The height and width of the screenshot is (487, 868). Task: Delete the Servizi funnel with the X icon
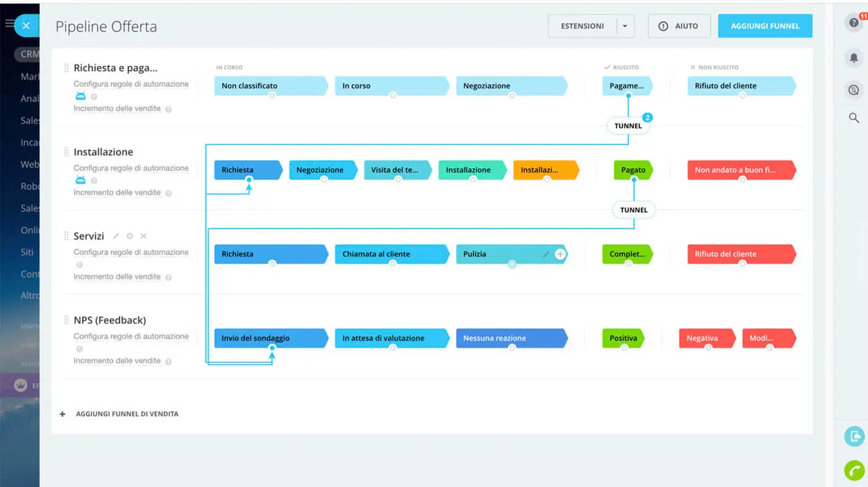point(143,236)
